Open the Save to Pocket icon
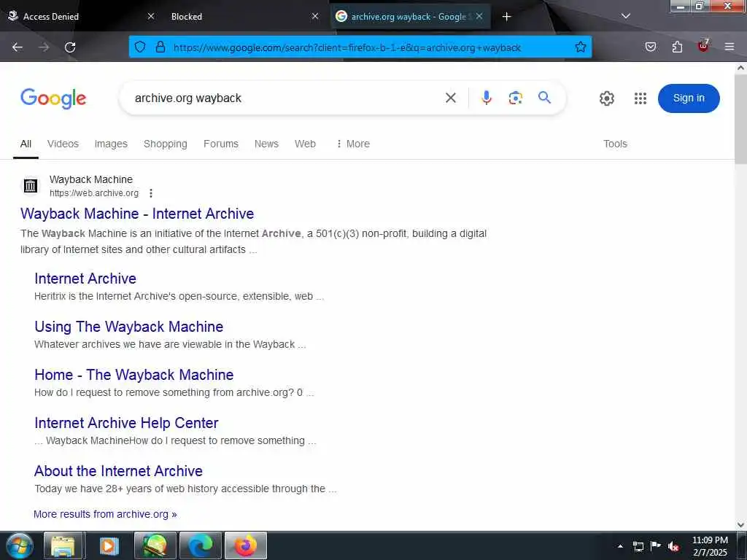Image resolution: width=747 pixels, height=560 pixels. click(650, 47)
